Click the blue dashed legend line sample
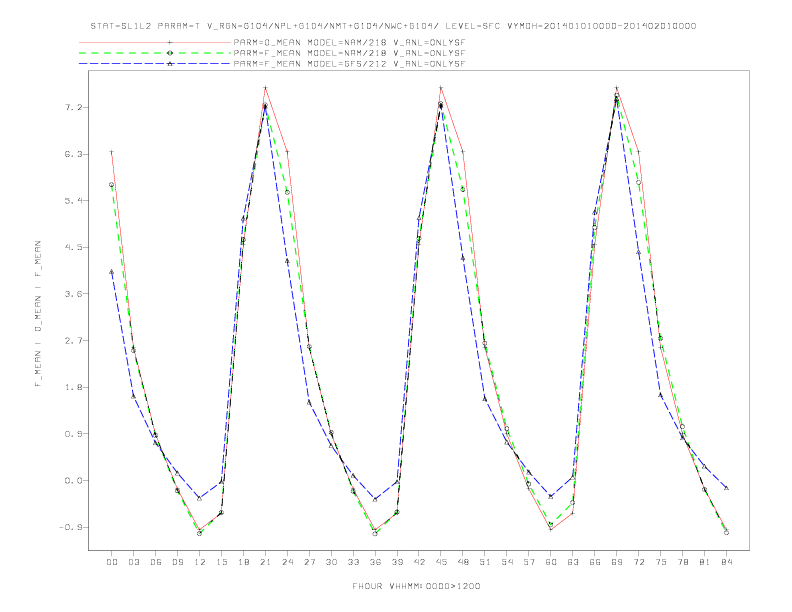The width and height of the screenshot is (792, 612). tap(155, 64)
